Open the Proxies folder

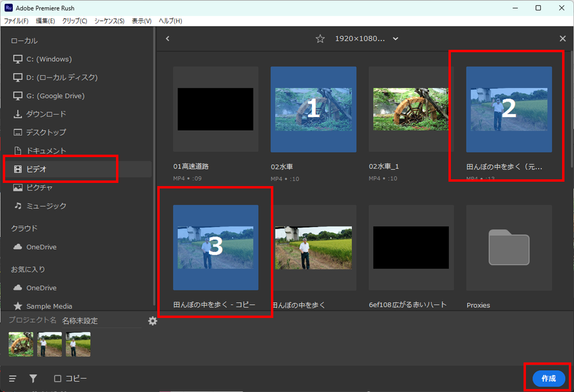pyautogui.click(x=509, y=247)
